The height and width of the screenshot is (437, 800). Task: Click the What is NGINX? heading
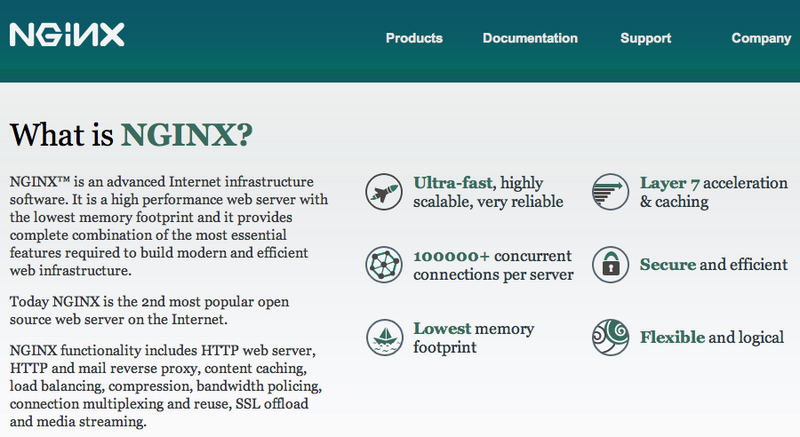[x=131, y=134]
